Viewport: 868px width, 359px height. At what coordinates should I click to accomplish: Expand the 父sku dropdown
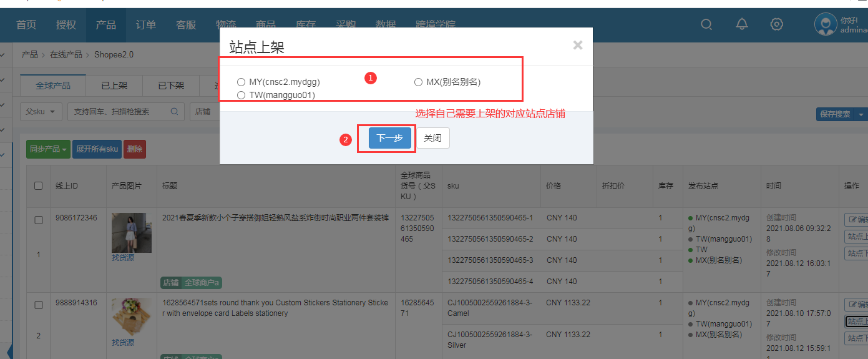[x=41, y=112]
